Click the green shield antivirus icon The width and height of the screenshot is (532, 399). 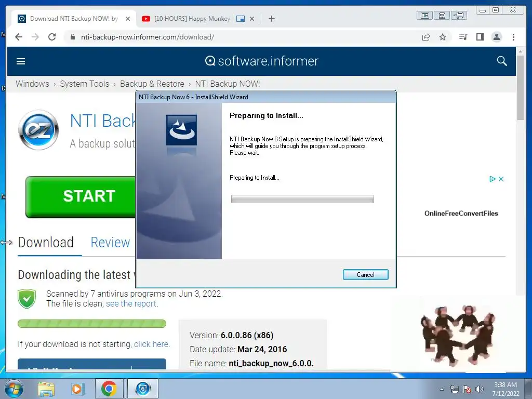point(27,299)
